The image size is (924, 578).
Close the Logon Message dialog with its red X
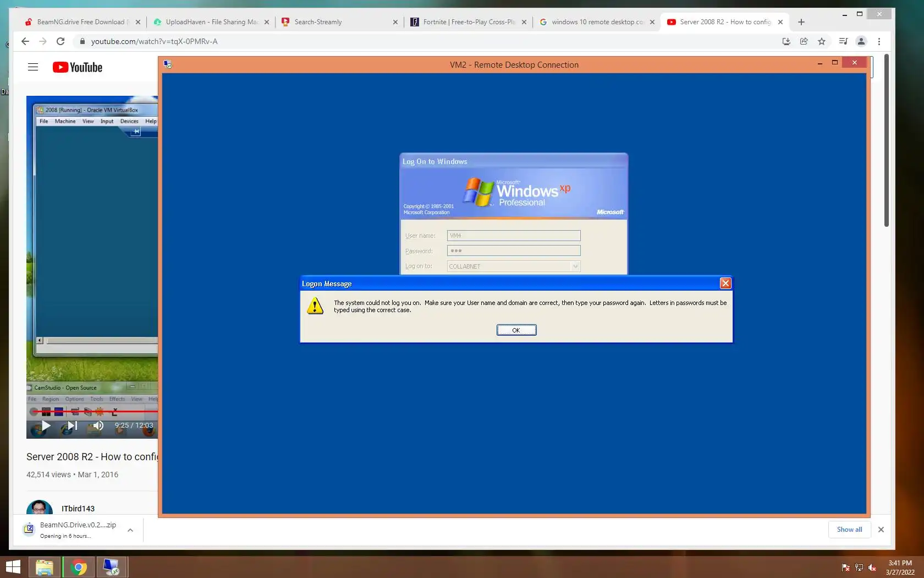pos(725,283)
